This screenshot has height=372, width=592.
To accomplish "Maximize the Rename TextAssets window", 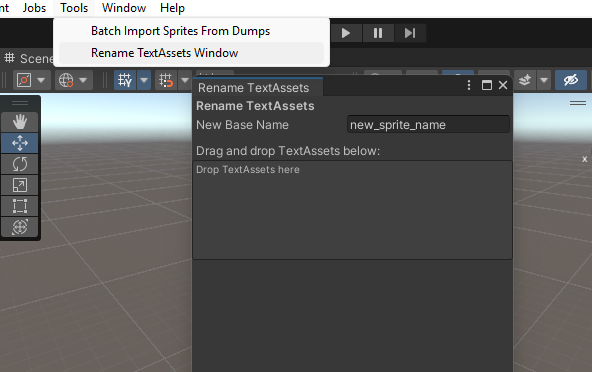I will pyautogui.click(x=487, y=85).
